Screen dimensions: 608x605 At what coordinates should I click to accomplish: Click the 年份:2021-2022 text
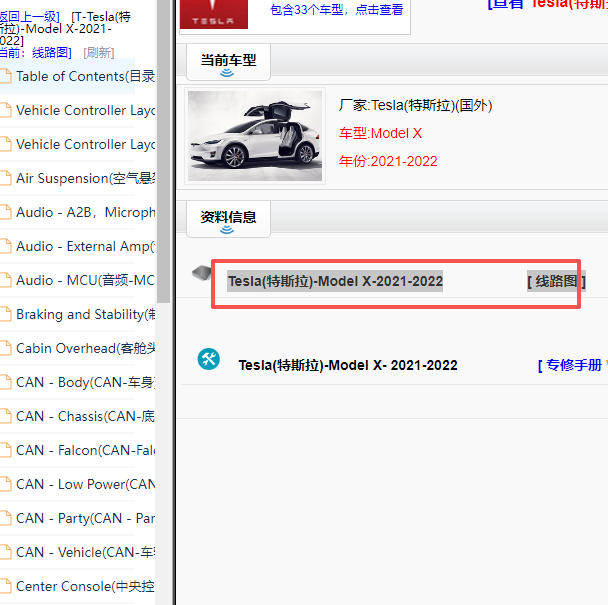point(388,161)
